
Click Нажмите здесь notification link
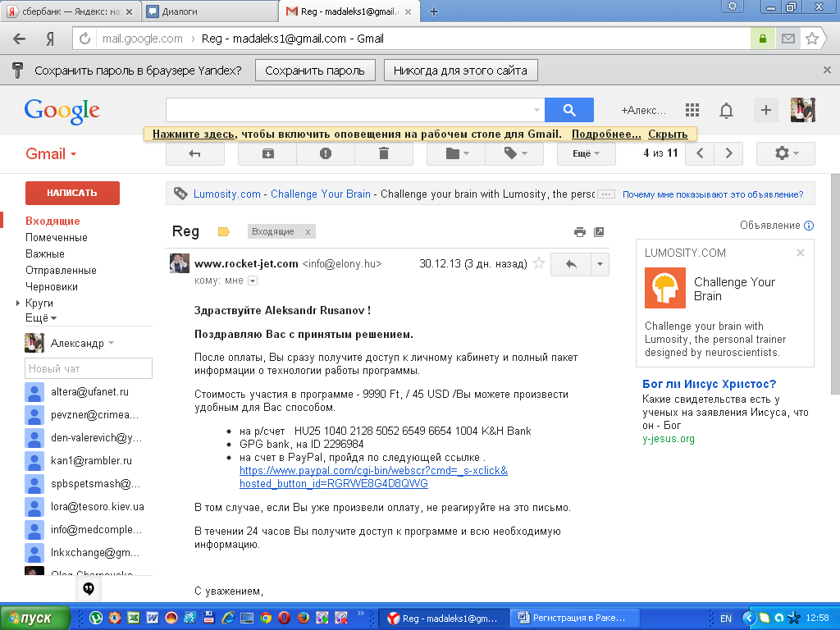[x=194, y=134]
